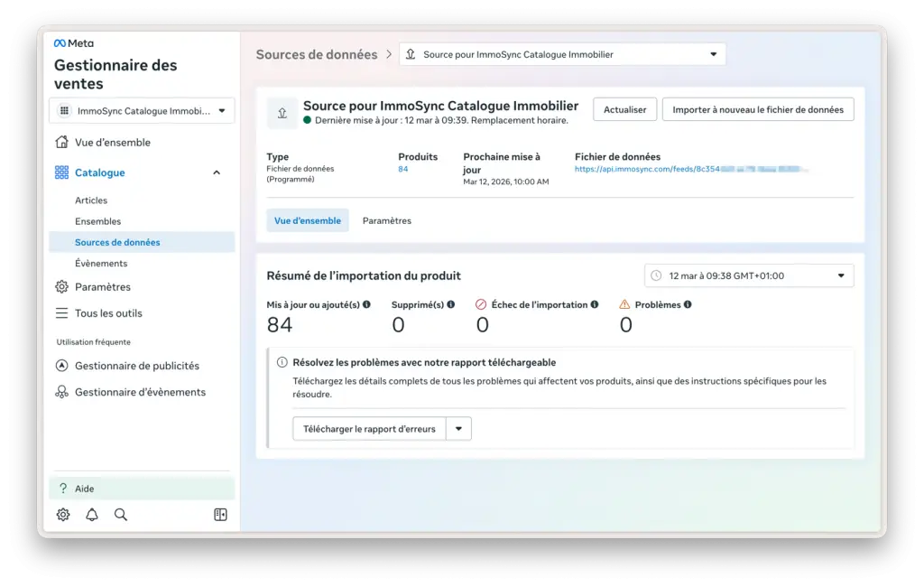
Task: Toggle the sidebar panel layout icon
Action: point(220,515)
